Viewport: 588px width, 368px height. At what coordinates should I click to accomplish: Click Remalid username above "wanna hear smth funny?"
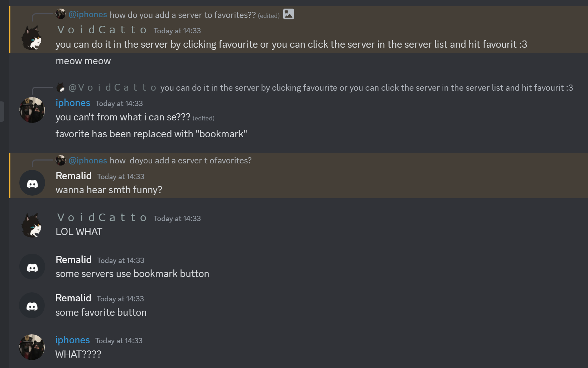tap(74, 176)
